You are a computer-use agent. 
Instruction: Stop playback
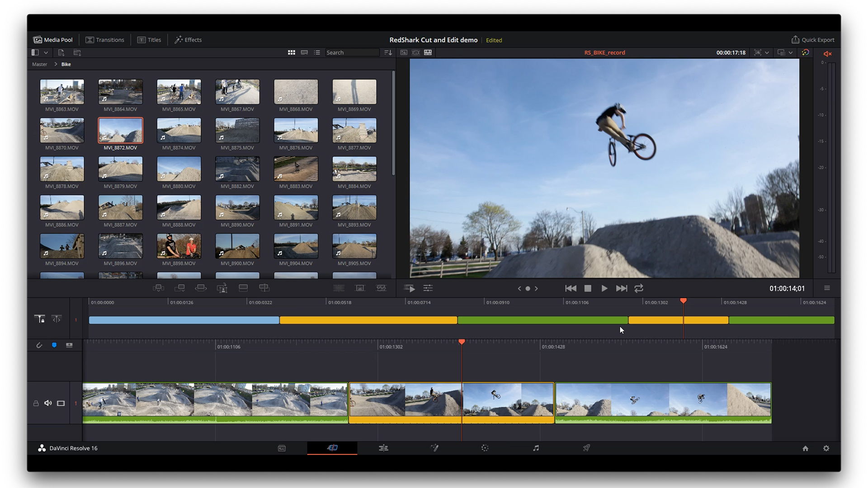(x=588, y=288)
